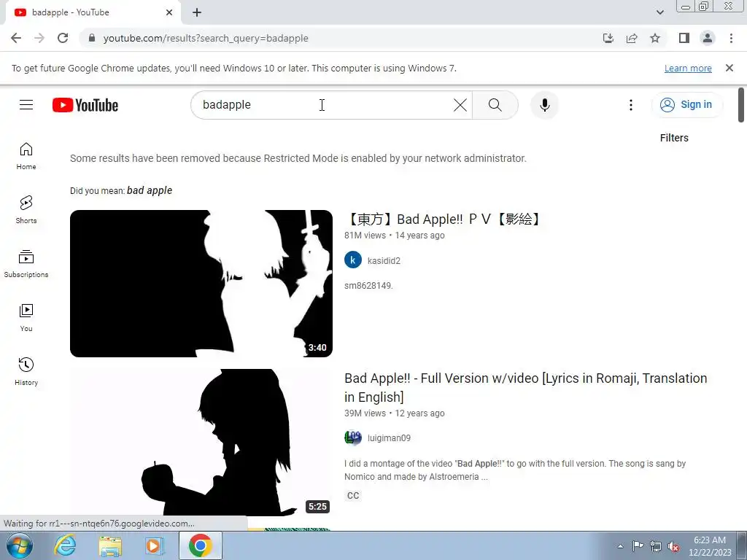Click the 3:40 Bad Apple PV thumbnail
The width and height of the screenshot is (747, 560).
pyautogui.click(x=201, y=284)
